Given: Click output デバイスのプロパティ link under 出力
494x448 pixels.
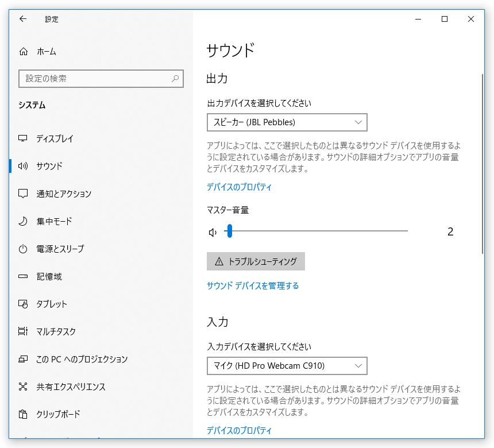Looking at the screenshot, I should (x=239, y=187).
